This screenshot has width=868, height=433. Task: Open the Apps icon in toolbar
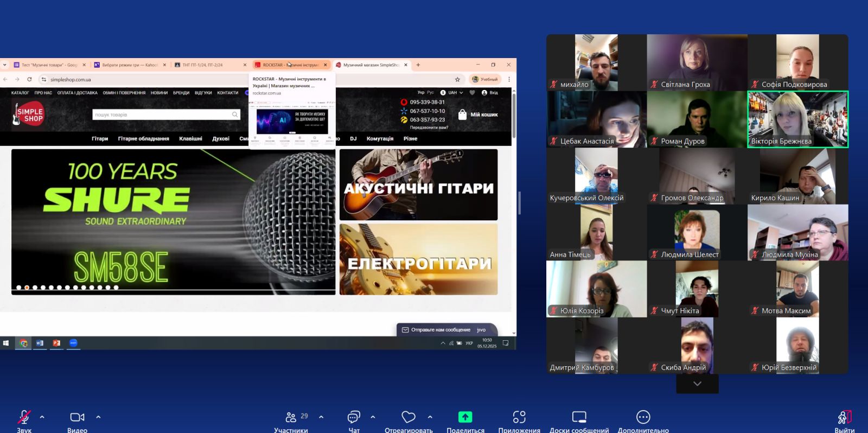tap(519, 417)
